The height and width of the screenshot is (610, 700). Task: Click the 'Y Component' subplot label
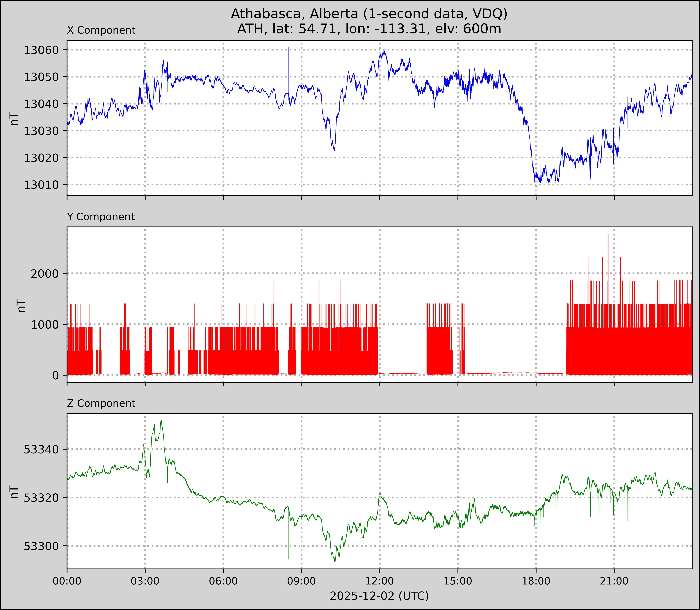tap(101, 217)
